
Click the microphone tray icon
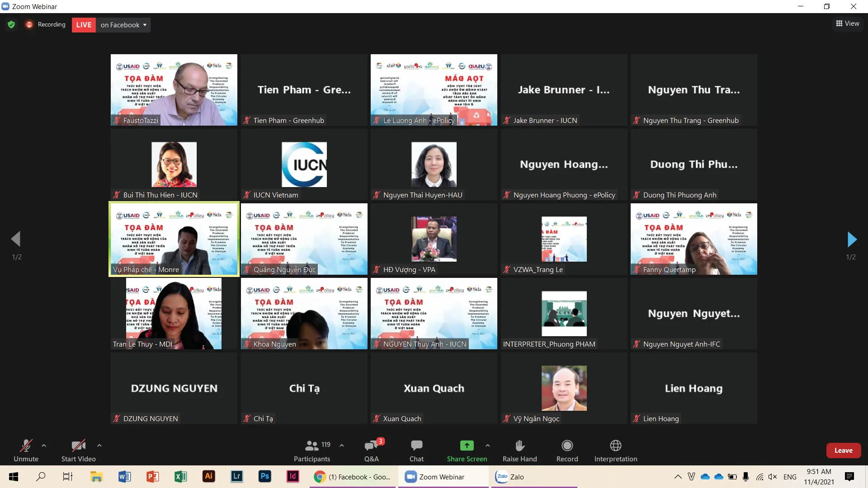click(x=746, y=477)
